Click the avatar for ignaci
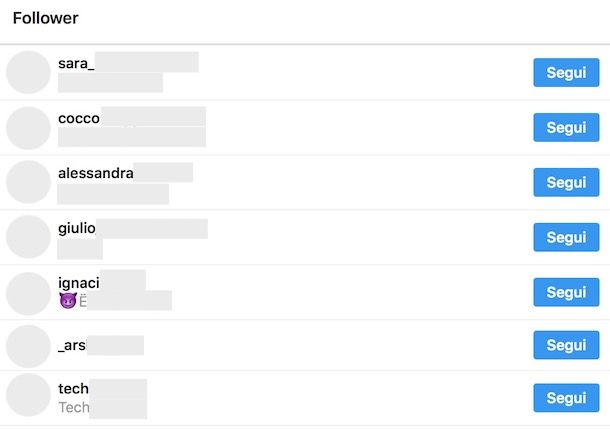 click(x=28, y=293)
